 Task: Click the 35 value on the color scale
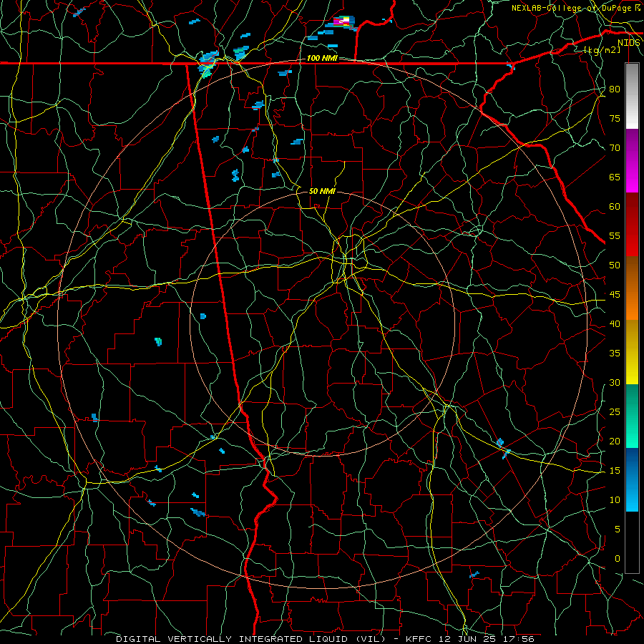coord(615,353)
